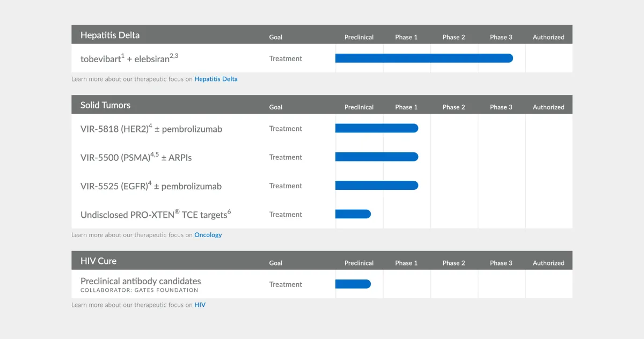Click the VIR-5818 (HER2) program name
This screenshot has width=644, height=339.
click(x=151, y=129)
